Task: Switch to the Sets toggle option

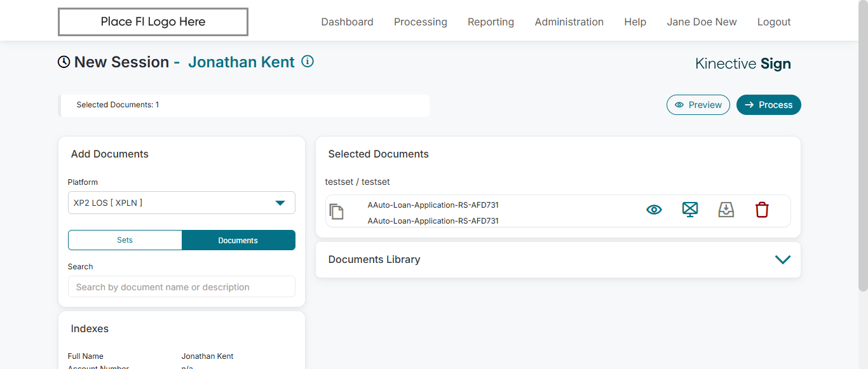Action: (x=125, y=240)
